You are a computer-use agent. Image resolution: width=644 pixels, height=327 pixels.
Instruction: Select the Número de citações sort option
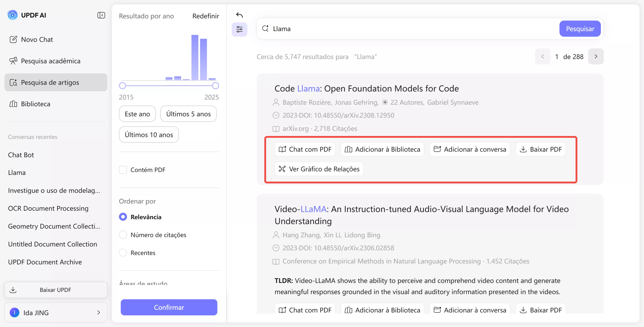coord(123,235)
